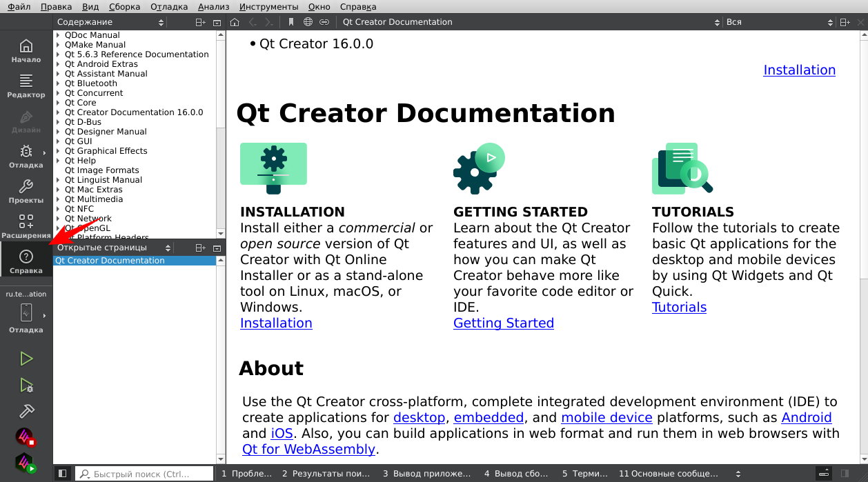Viewport: 868px width, 482px height.
Task: Go to help Home page icon
Action: (x=235, y=22)
